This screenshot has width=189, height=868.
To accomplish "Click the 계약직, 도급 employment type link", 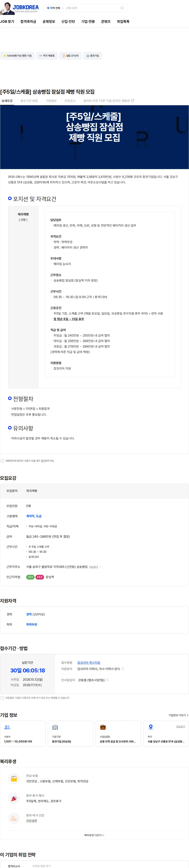I will coord(34,516).
